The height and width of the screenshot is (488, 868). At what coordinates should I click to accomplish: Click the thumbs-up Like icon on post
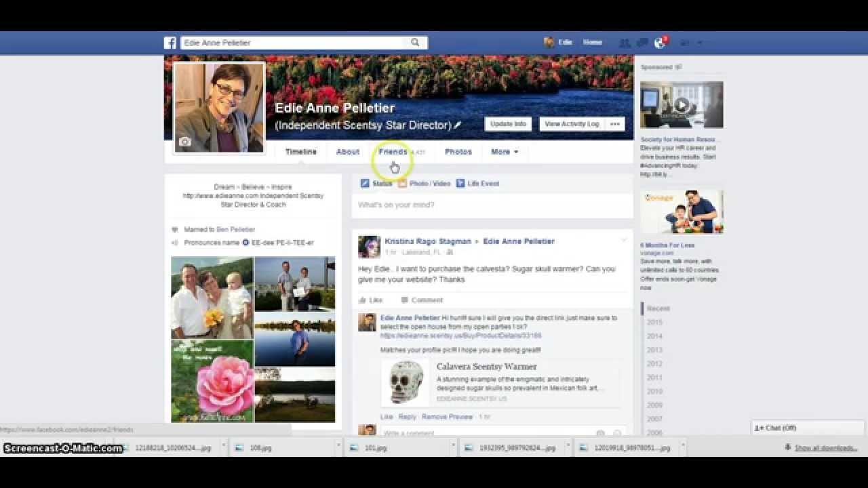(362, 300)
